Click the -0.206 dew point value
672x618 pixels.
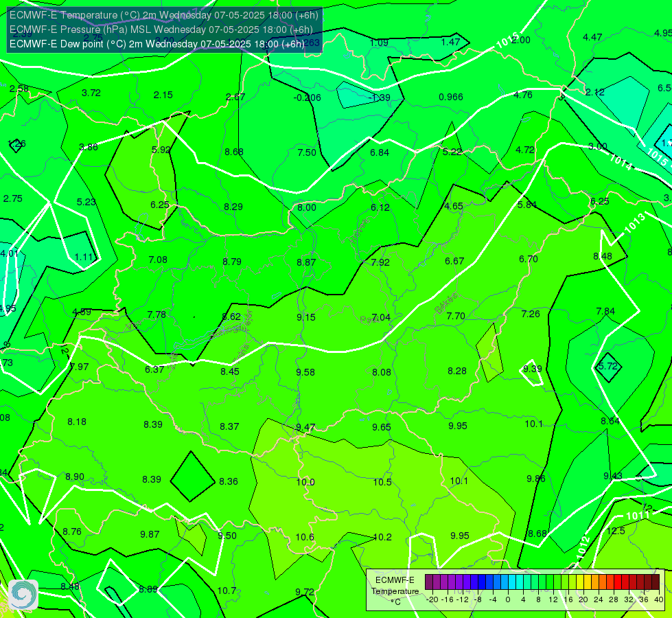tap(307, 98)
